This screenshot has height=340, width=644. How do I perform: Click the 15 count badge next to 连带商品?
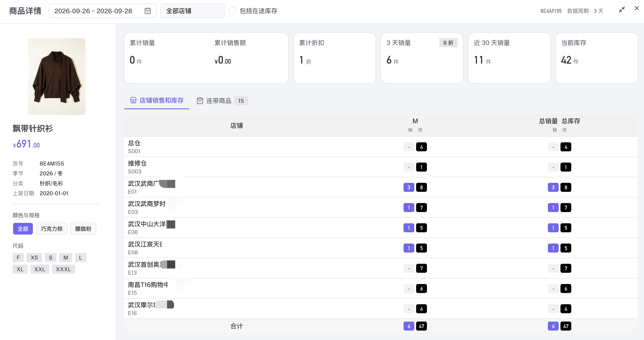[241, 101]
